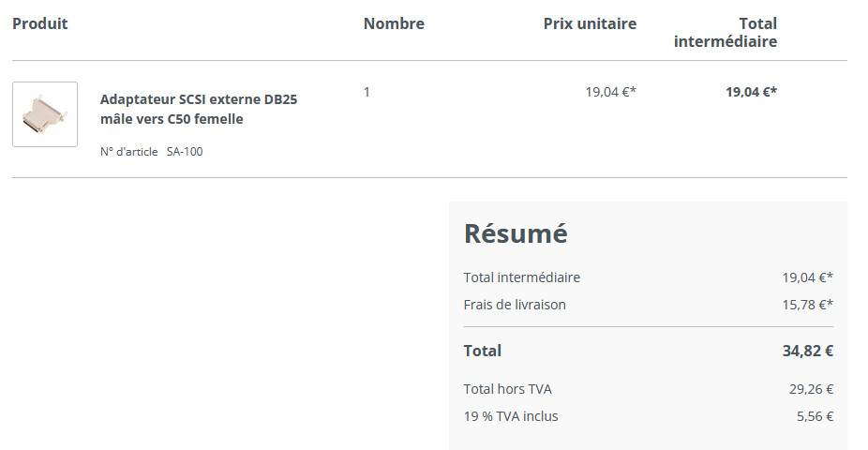Click the Nombre column header
This screenshot has width=868, height=450.
(x=394, y=23)
